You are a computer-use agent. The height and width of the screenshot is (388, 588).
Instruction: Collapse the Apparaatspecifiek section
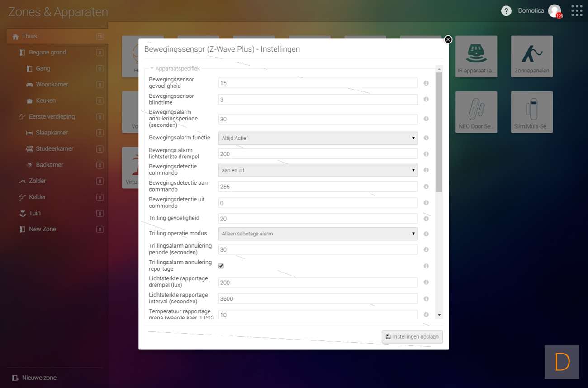175,69
